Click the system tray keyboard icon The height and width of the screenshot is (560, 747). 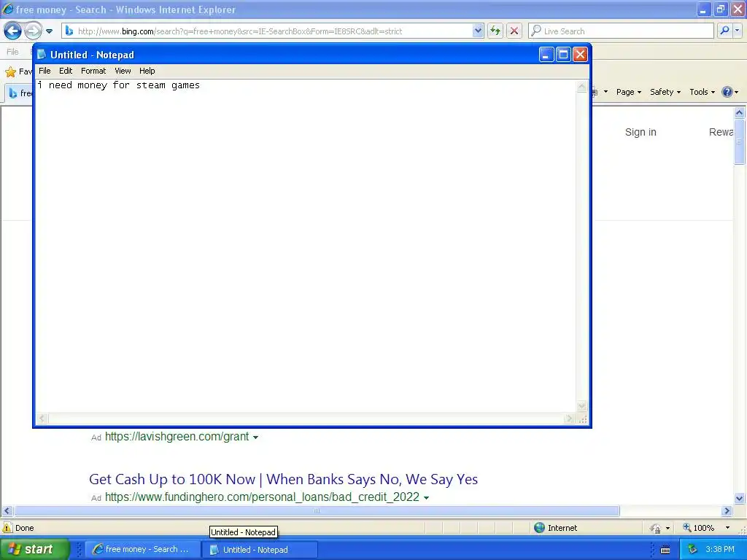point(665,550)
